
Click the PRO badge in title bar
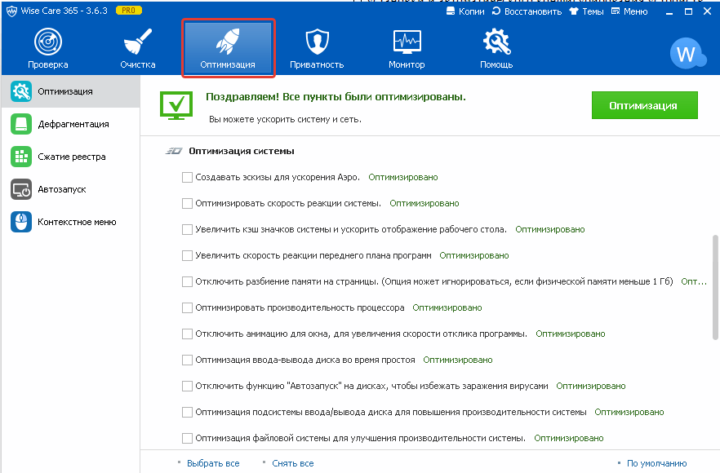[129, 11]
